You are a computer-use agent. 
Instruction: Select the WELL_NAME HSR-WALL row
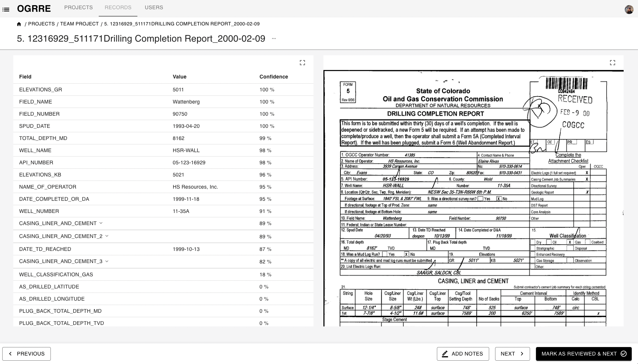coord(163,150)
